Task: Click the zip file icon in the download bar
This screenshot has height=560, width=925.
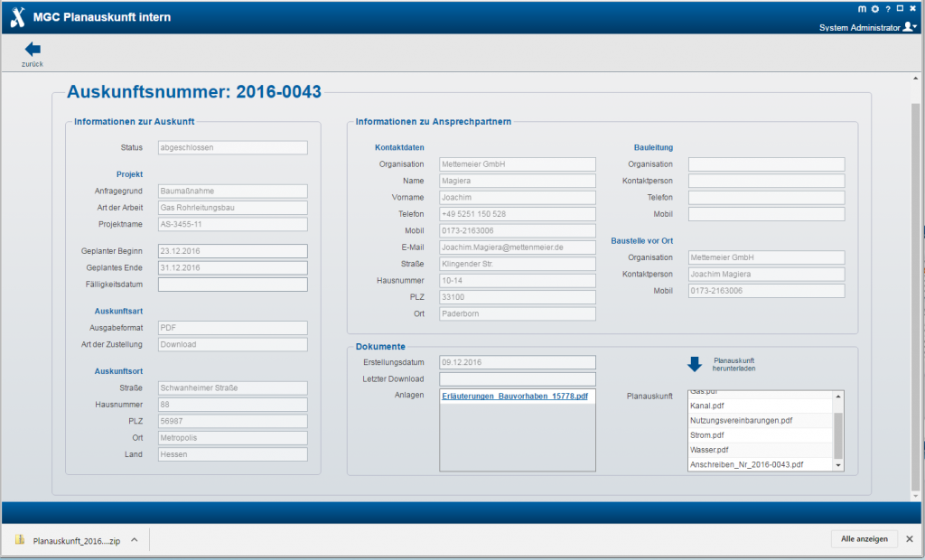Action: [20, 540]
